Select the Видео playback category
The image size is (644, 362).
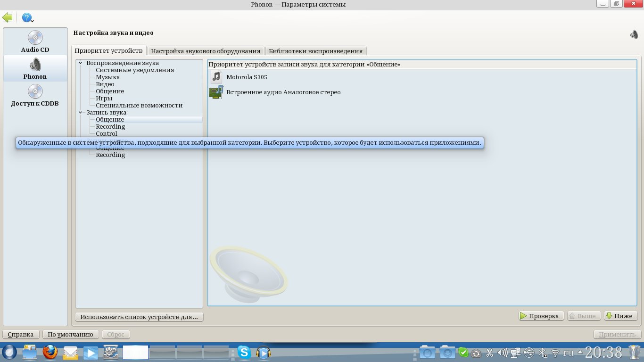click(105, 84)
